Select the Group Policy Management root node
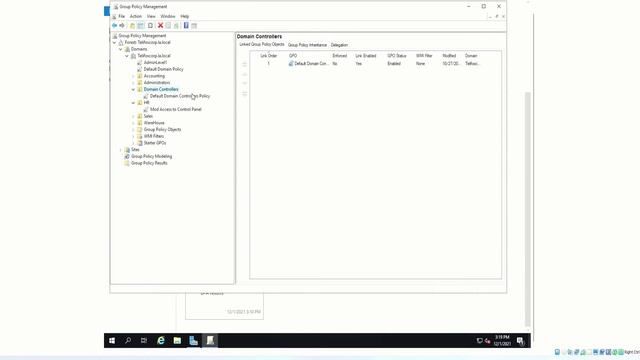This screenshot has width=640, height=360. 142,36
